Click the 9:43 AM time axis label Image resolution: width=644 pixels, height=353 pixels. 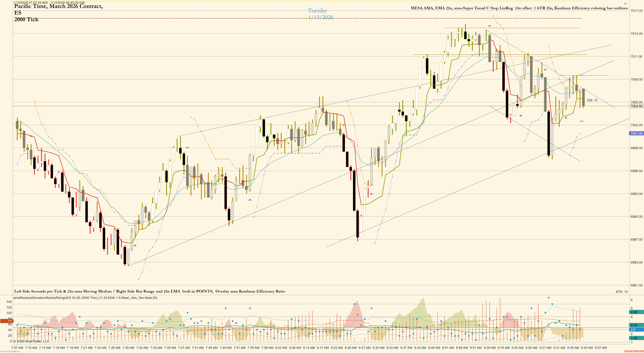[x=587, y=348]
